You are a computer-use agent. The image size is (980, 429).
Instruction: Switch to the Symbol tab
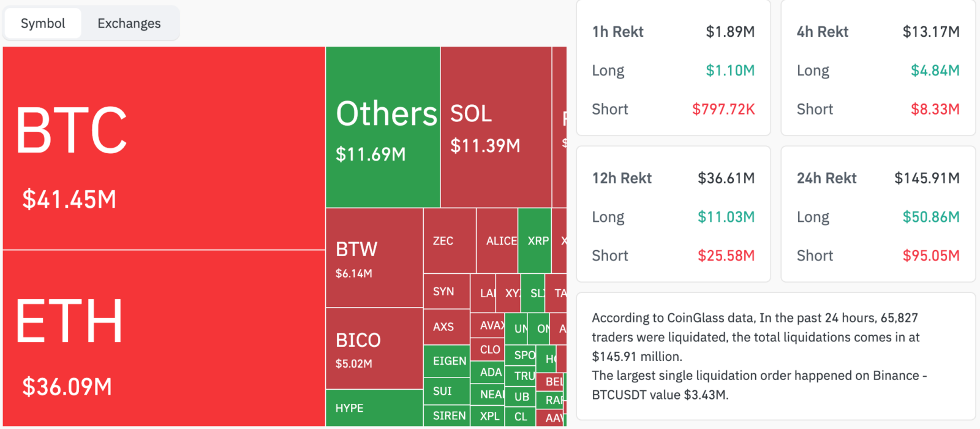tap(43, 23)
